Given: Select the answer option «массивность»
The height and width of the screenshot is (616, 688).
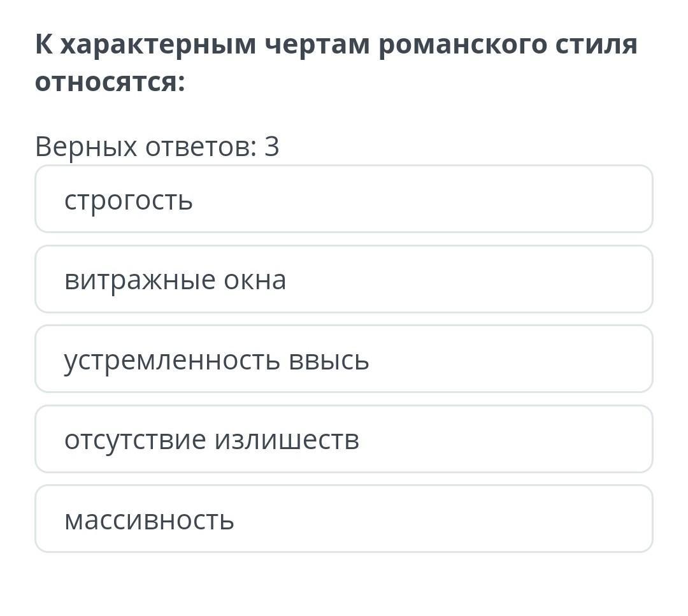Looking at the screenshot, I should pos(344,519).
